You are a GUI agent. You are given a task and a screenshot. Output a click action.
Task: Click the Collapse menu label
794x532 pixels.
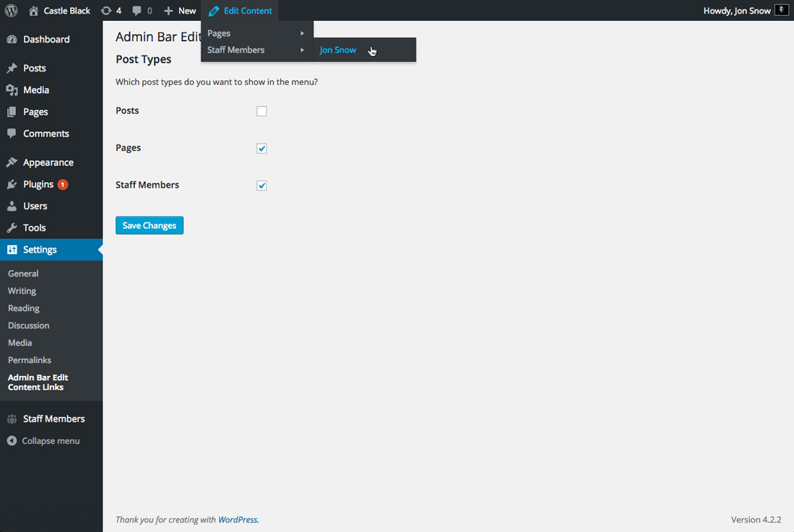coord(51,441)
